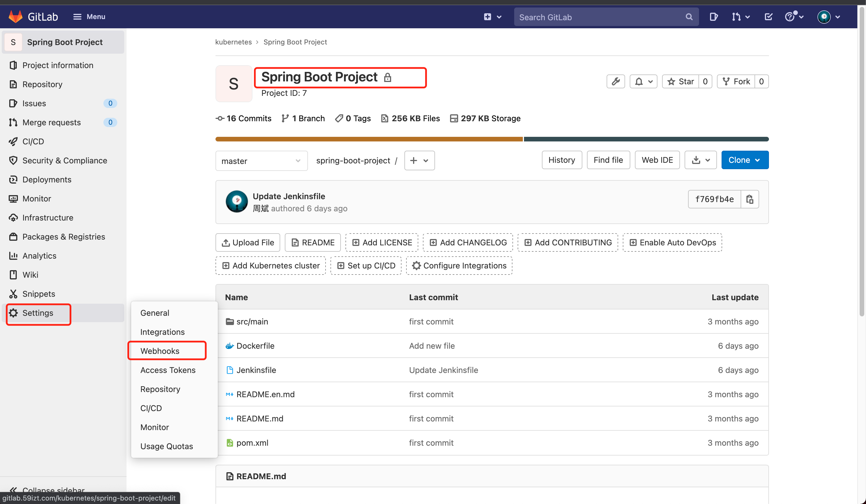Open the notification bell dropdown
This screenshot has height=504, width=866.
click(x=643, y=81)
